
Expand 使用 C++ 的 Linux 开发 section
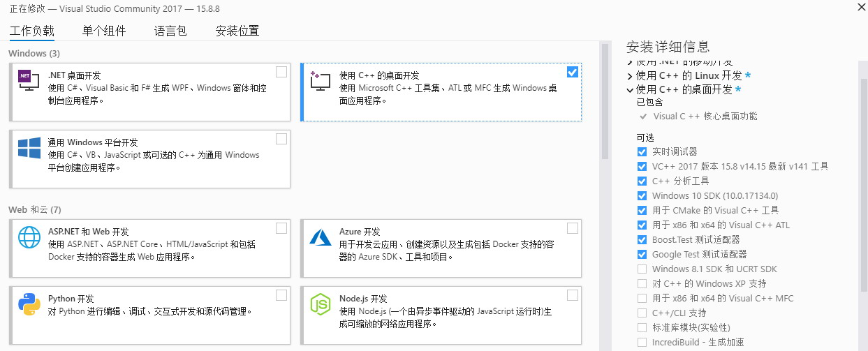click(x=630, y=75)
